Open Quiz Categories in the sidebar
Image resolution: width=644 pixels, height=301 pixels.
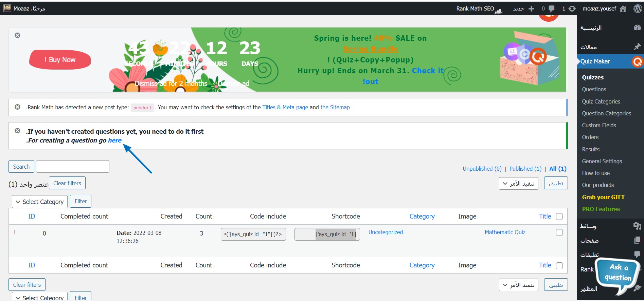coord(601,101)
